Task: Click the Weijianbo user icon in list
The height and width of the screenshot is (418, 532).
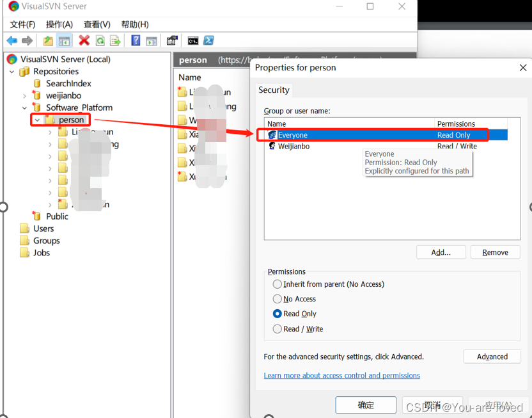Action: point(272,146)
